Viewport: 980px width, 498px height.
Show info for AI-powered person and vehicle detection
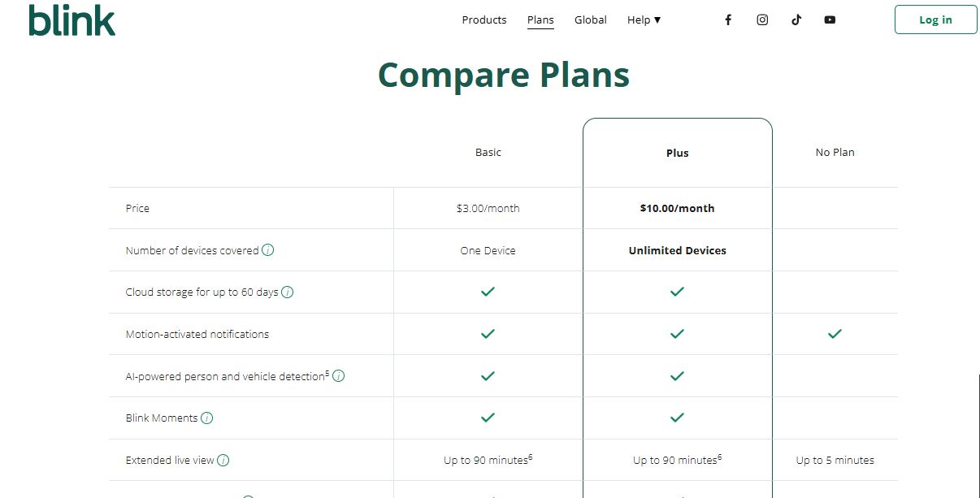339,376
